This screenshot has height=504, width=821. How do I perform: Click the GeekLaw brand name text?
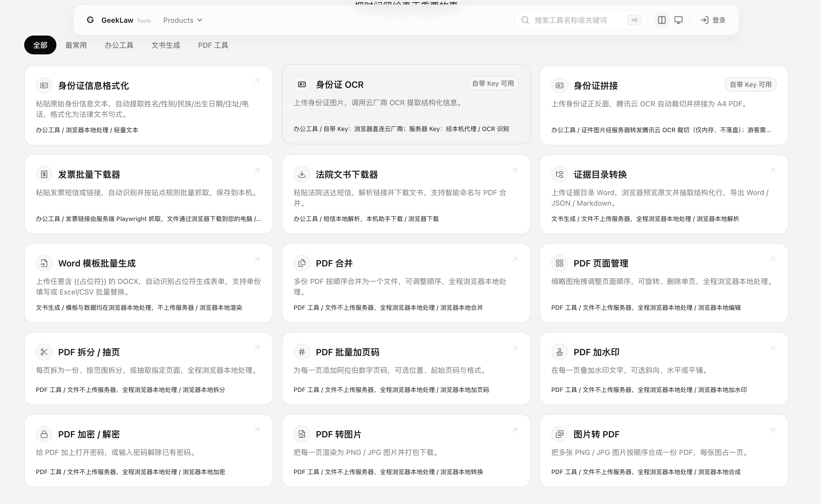point(117,20)
